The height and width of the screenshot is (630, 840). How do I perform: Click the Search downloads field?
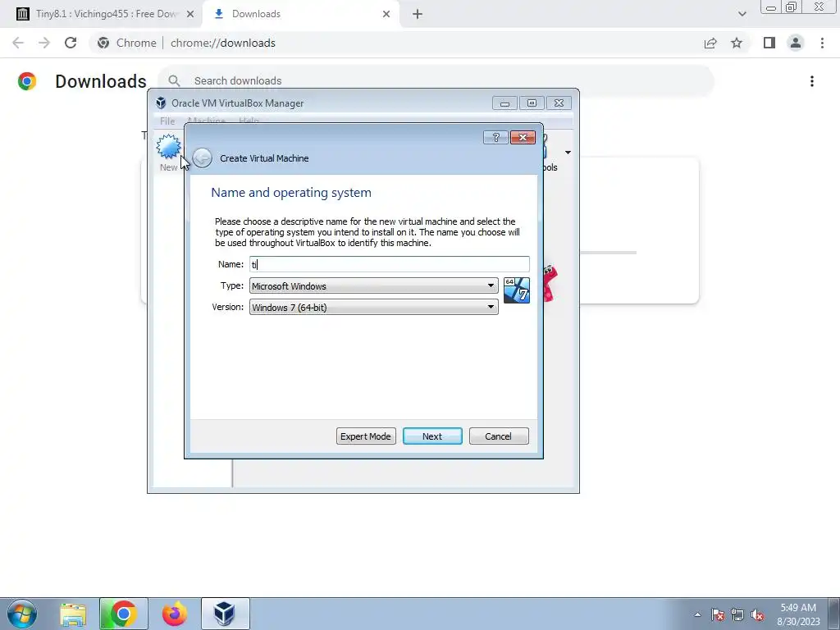point(435,81)
